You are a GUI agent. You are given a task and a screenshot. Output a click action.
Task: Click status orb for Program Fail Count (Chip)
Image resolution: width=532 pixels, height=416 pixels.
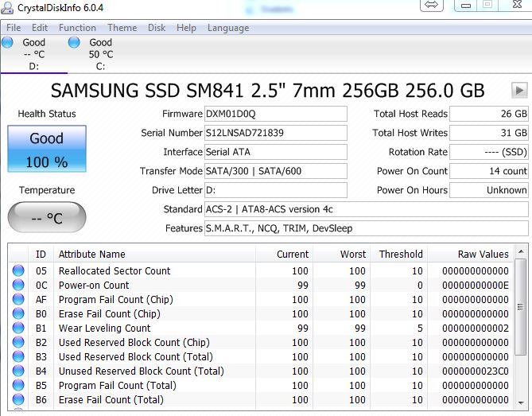18,299
